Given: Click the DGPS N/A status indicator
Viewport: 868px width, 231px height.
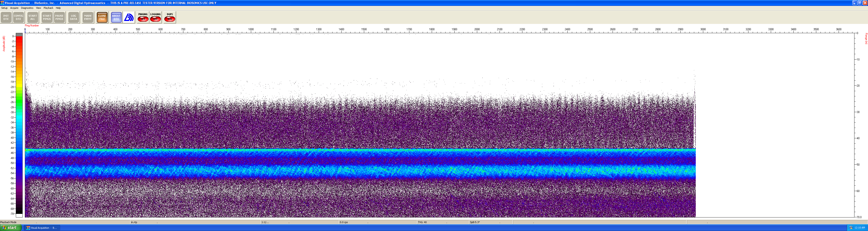Looking at the screenshot, I should coord(170,18).
